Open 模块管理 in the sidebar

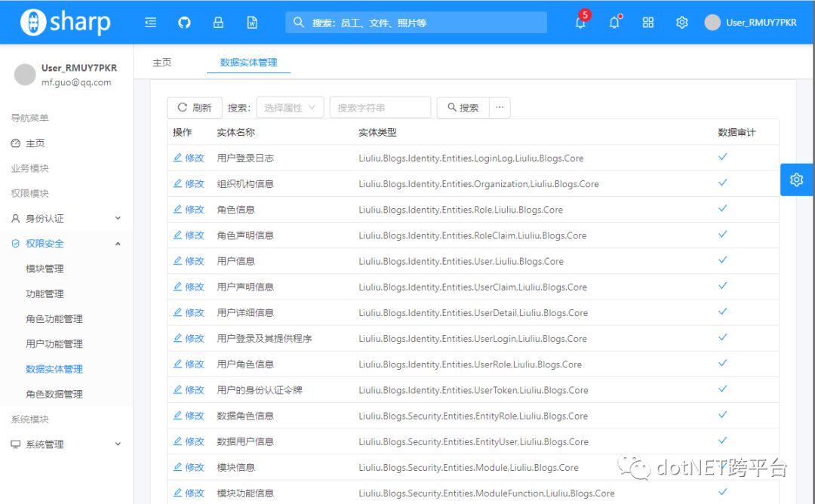coord(45,269)
